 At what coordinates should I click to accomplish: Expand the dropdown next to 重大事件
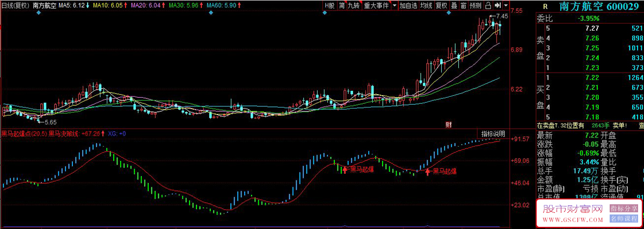(x=394, y=5)
